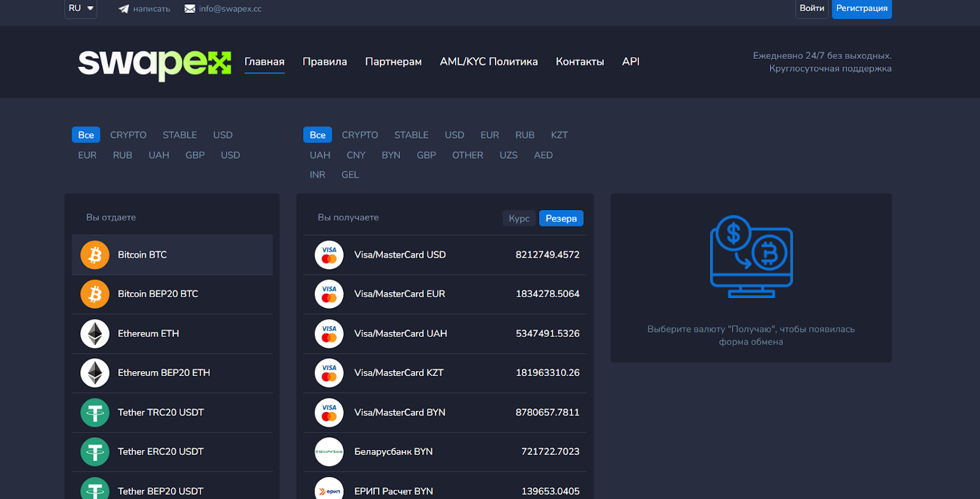The image size is (980, 499).
Task: Switch to the Резерв view
Action: (561, 219)
